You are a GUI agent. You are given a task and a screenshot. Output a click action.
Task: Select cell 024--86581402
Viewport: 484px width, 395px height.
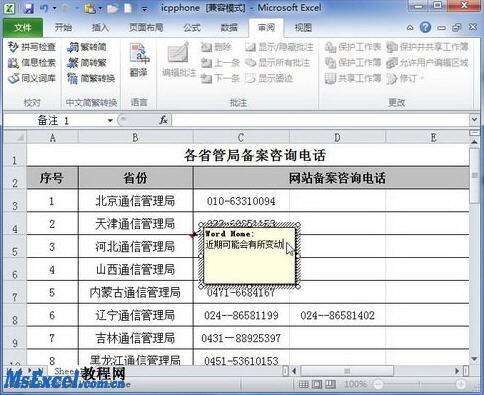[x=337, y=315]
